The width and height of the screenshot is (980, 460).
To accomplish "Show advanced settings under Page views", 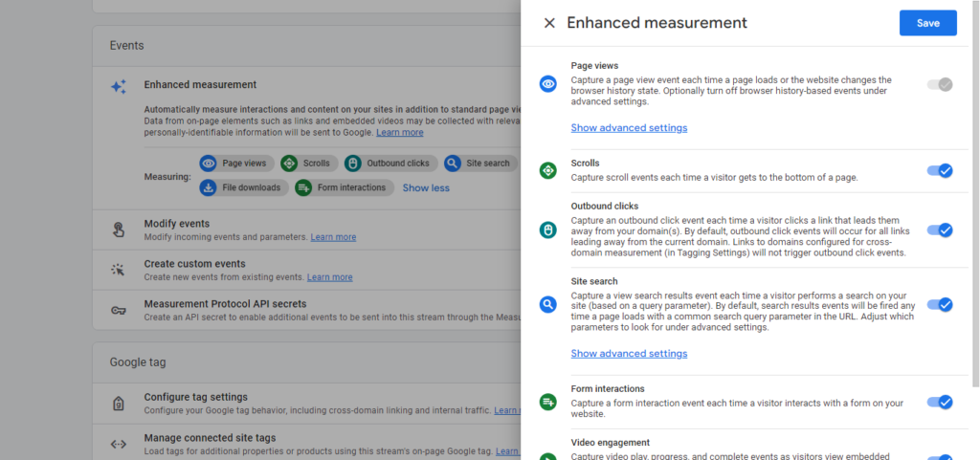I will [629, 128].
